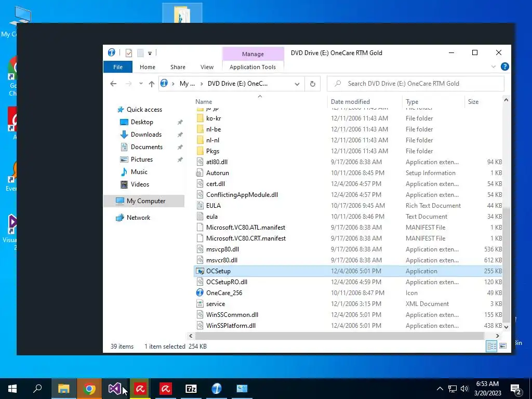
Task: Go up one folder level
Action: 152,84
